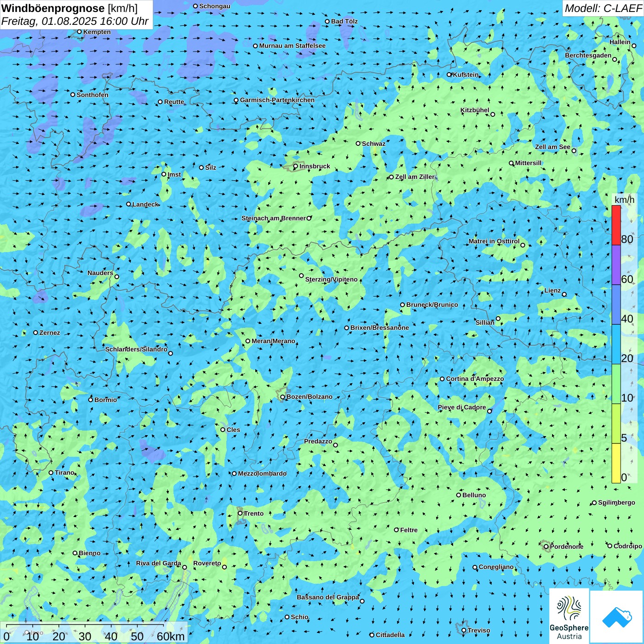The image size is (644, 644).
Task: Click the km/h legend heading
Action: tap(625, 199)
